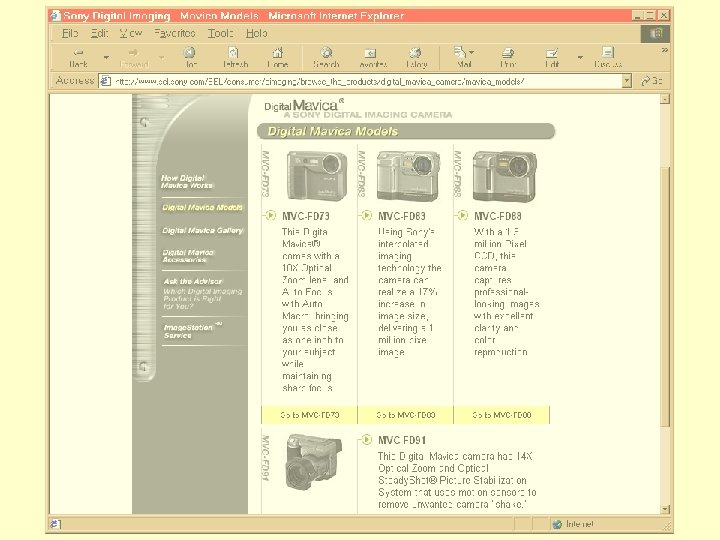This screenshot has width=720, height=540.
Task: Click the vertical scrollbar thumb
Action: pos(665,297)
